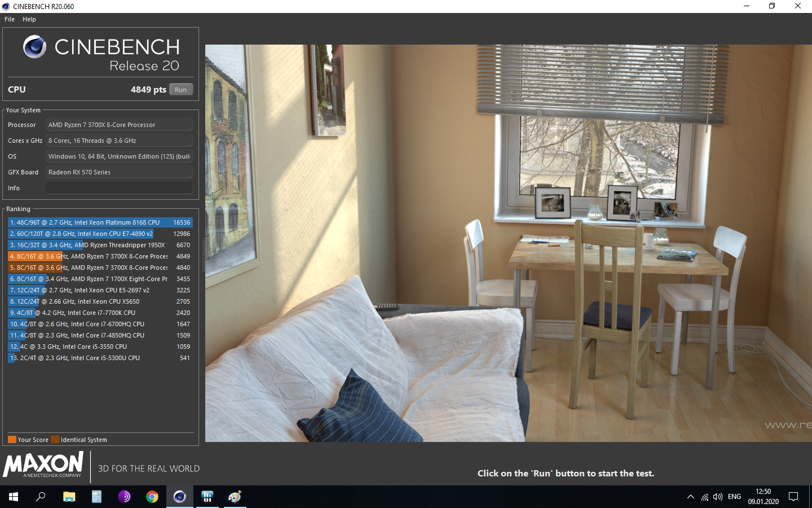
Task: Select Core i5-3550 ranking row
Action: point(100,347)
